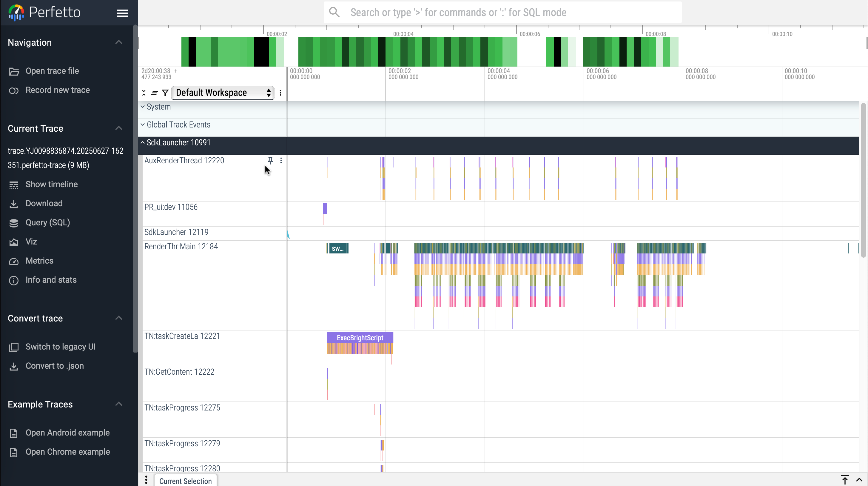
Task: Pin the AuxRenderThread 12220 track
Action: tap(270, 160)
